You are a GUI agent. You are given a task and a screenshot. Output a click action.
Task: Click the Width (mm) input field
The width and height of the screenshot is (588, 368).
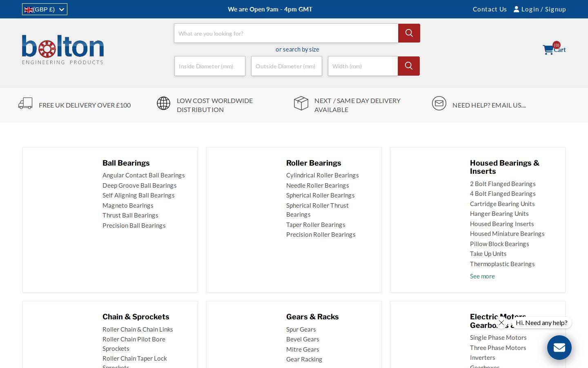pos(363,66)
